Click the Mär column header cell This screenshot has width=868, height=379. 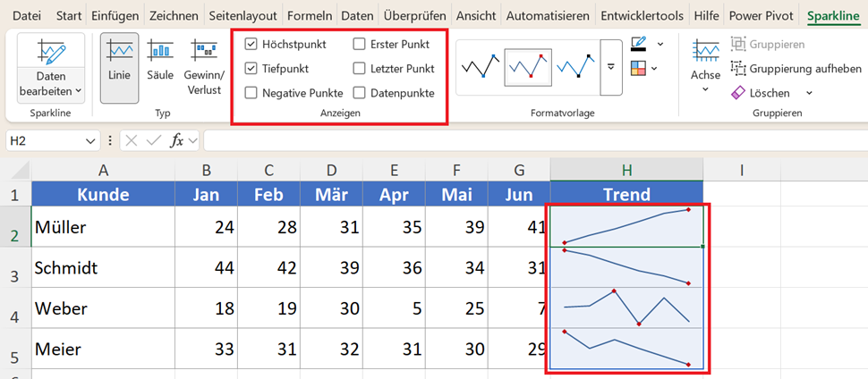click(x=332, y=194)
